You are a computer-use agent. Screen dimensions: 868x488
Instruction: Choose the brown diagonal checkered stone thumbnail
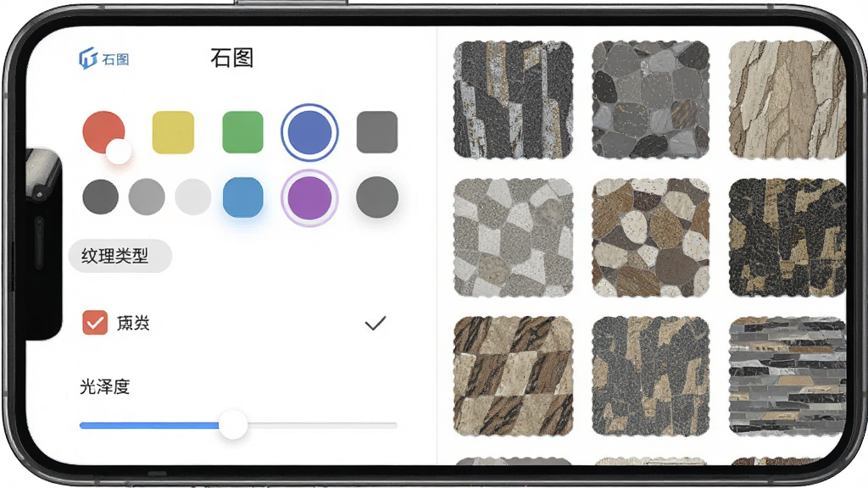[513, 375]
